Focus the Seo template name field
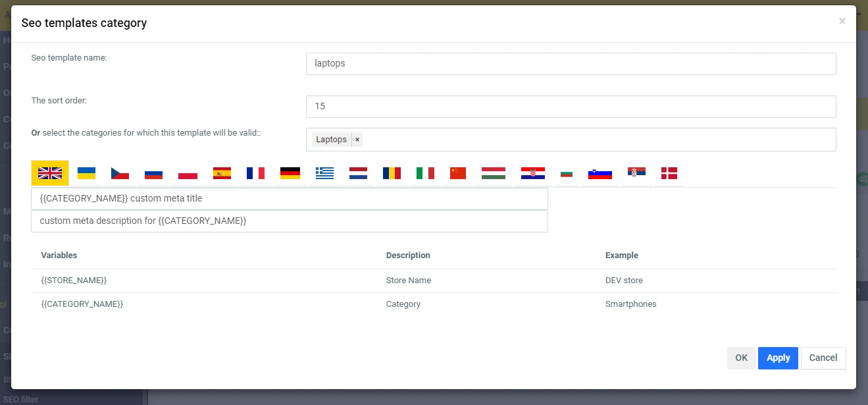 point(571,64)
